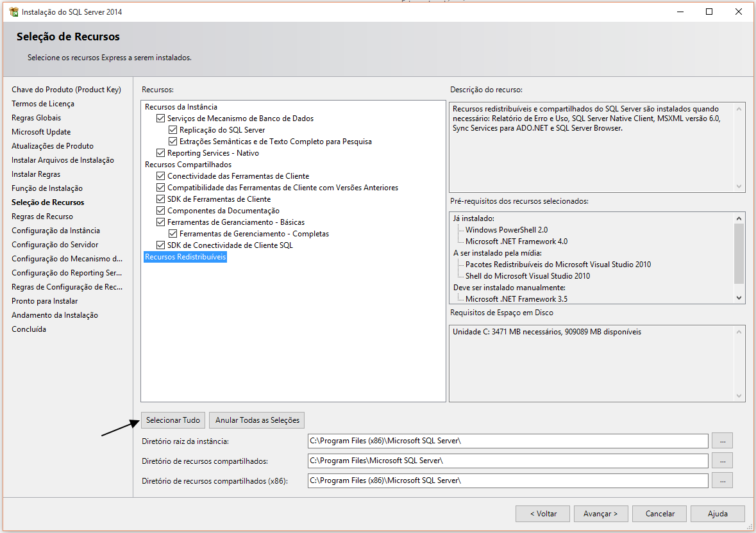The height and width of the screenshot is (533, 756).
Task: Toggle Ferramentas de Gerenciamento - Básicas checkbox
Action: tap(160, 222)
